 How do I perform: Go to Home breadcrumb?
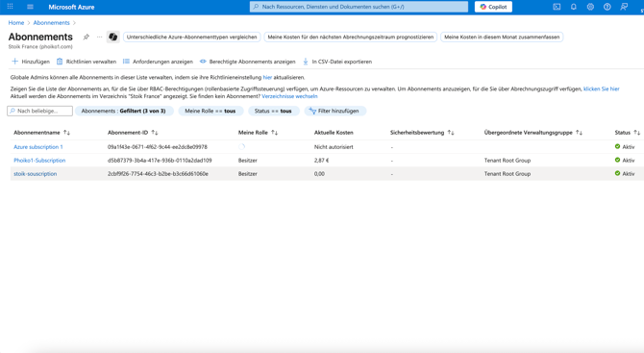coord(16,22)
